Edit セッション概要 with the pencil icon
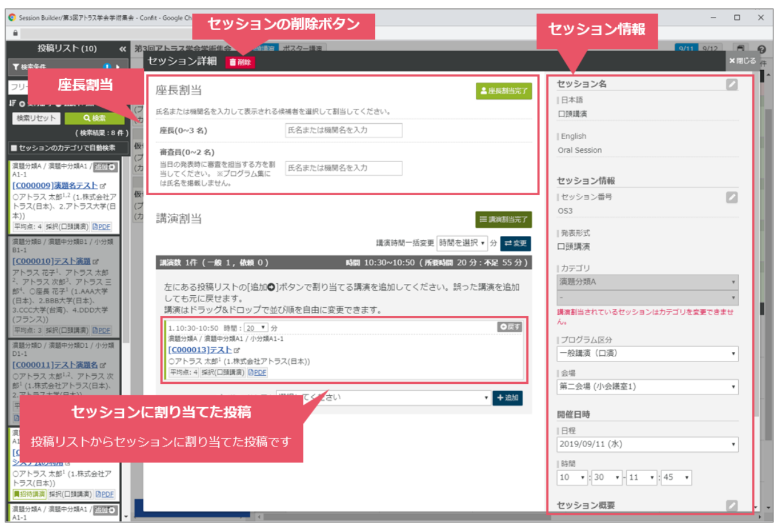Viewport: 783px width, 529px height. click(x=732, y=506)
